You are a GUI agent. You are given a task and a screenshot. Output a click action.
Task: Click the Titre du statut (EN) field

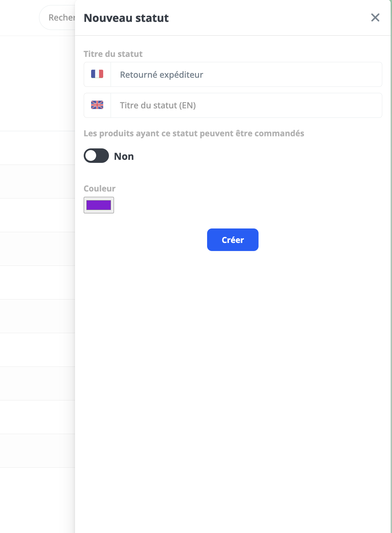pyautogui.click(x=246, y=105)
